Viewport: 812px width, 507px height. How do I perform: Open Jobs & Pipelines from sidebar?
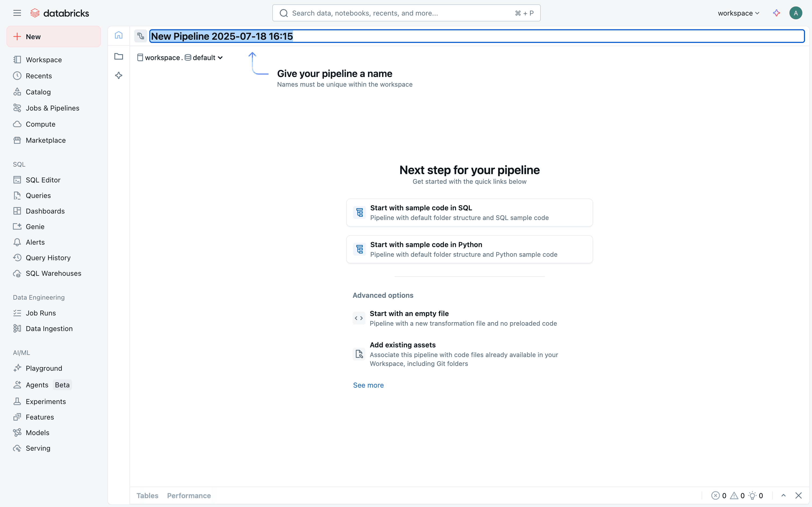point(52,108)
